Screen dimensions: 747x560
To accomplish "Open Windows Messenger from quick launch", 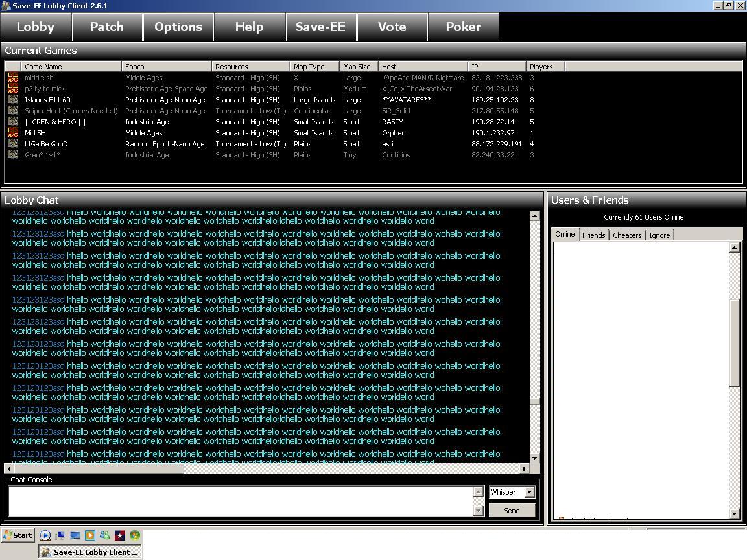I will point(105,535).
